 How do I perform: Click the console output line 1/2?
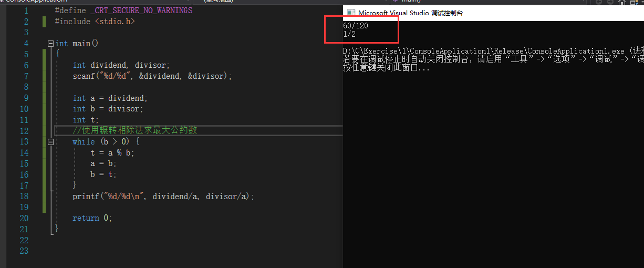coord(349,35)
